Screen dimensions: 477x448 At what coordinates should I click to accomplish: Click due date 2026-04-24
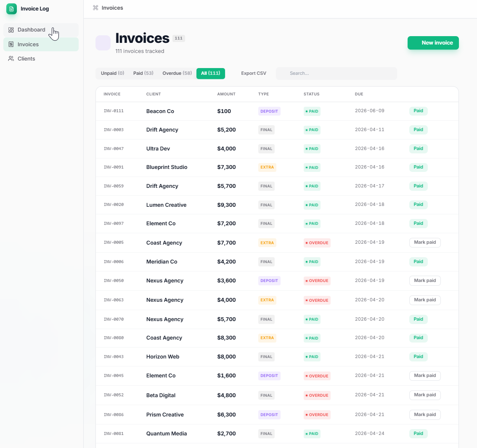[x=369, y=433]
